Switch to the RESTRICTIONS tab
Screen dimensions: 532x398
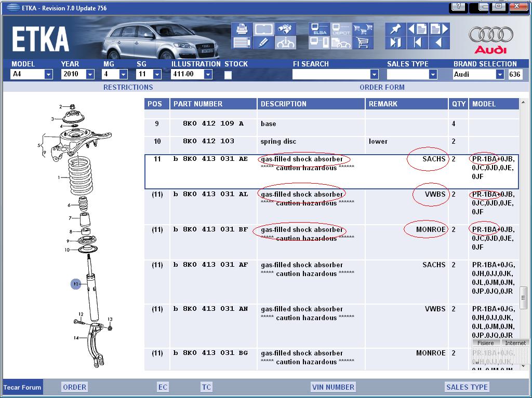[x=128, y=87]
